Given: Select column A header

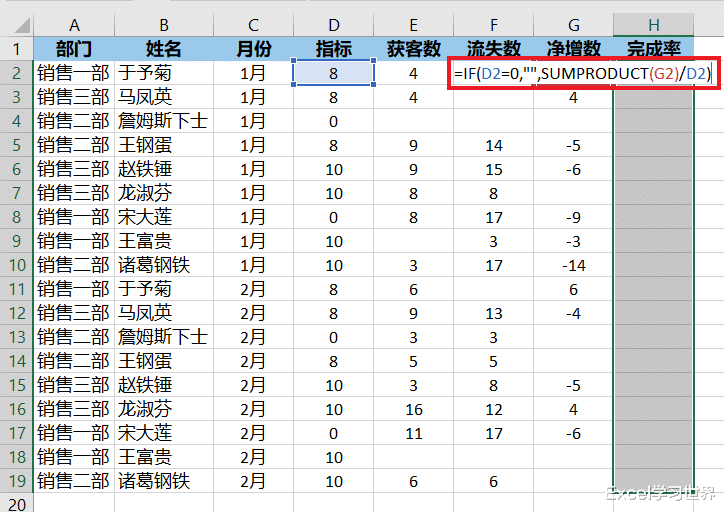Looking at the screenshot, I should coord(74,25).
